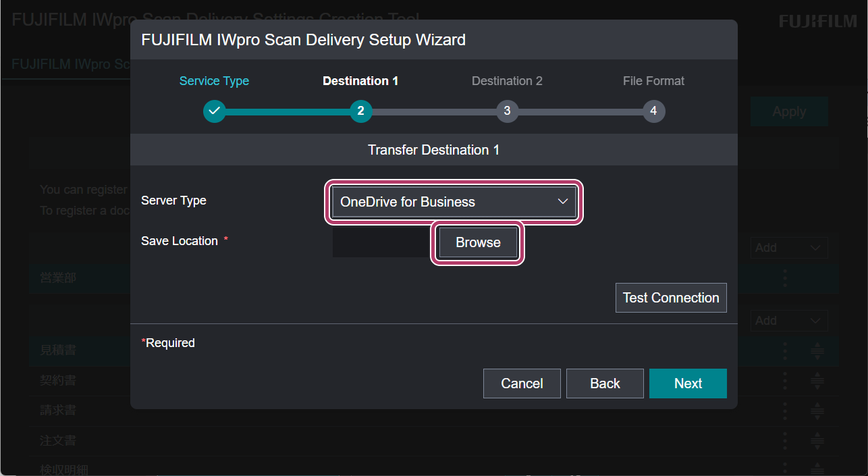The height and width of the screenshot is (476, 868).
Task: Open the Add dropdown above 見積書 row
Action: (x=789, y=321)
